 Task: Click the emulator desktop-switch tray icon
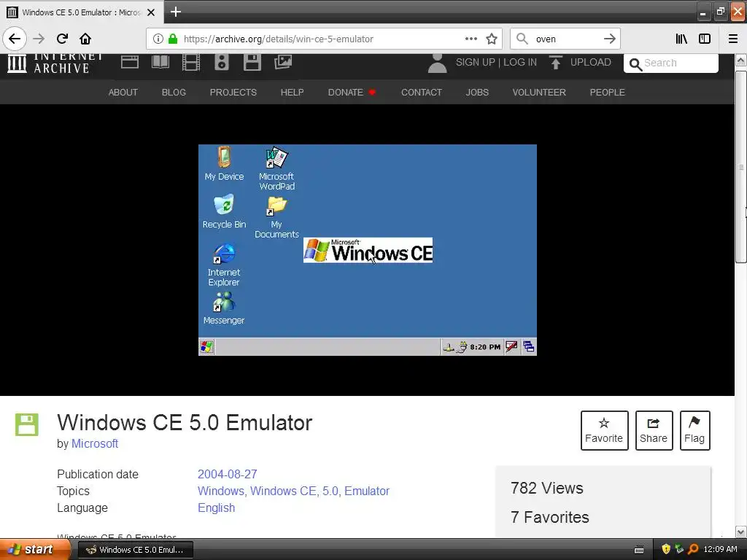click(x=528, y=346)
